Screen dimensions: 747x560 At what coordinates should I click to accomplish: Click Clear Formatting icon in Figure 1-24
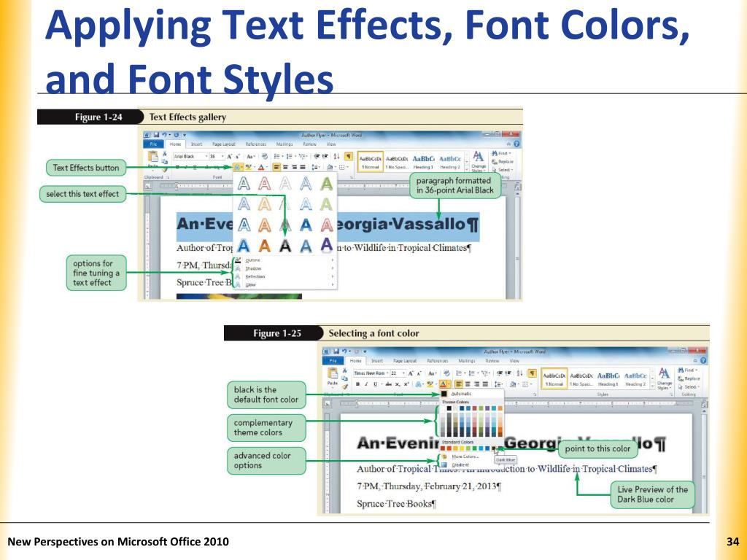(x=265, y=156)
